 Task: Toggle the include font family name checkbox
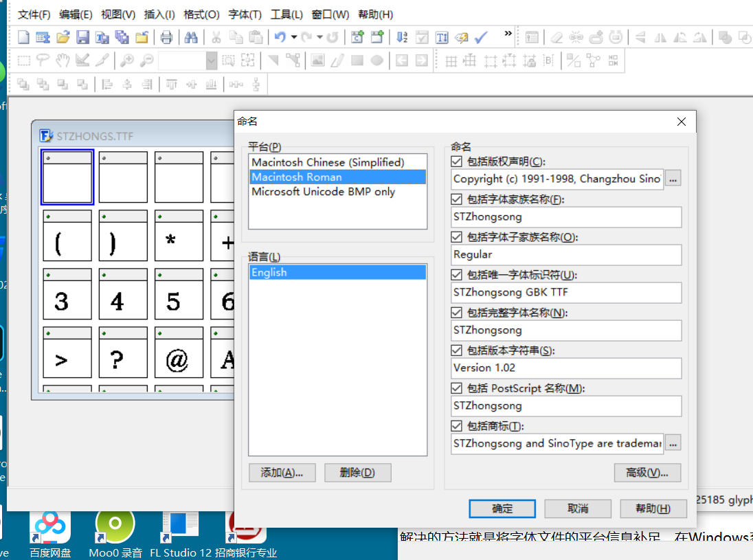coord(456,199)
